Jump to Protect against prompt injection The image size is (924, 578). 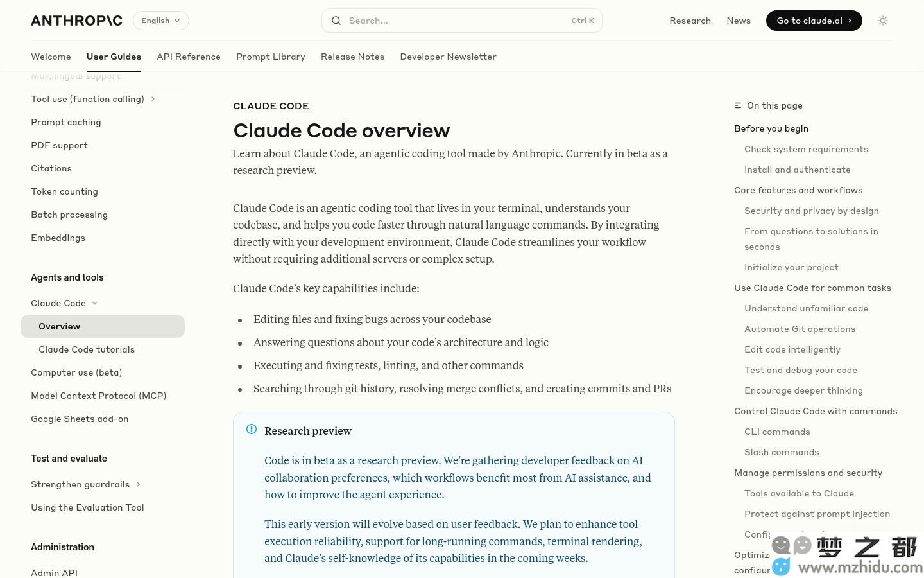coord(817,514)
